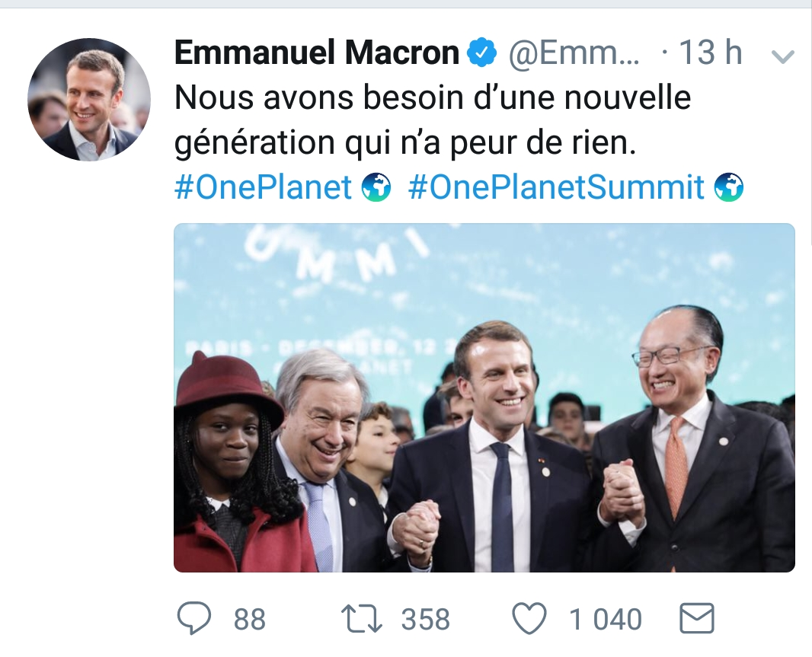
Task: Enlarge the attached summit photo
Action: tap(484, 397)
